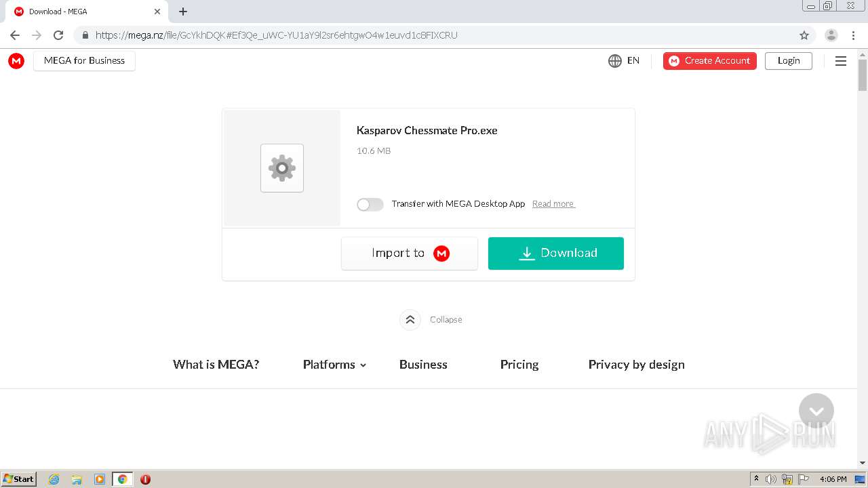Collapse the info section with chevron

410,320
